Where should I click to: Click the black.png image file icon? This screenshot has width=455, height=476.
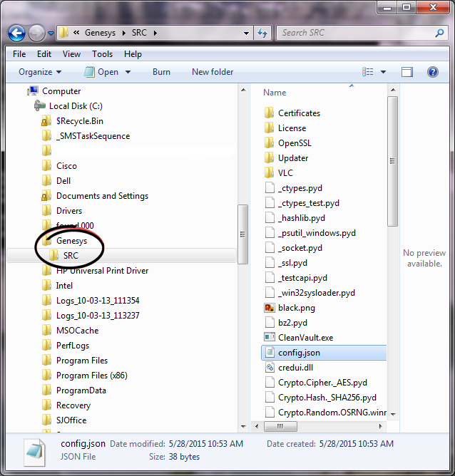pyautogui.click(x=269, y=308)
